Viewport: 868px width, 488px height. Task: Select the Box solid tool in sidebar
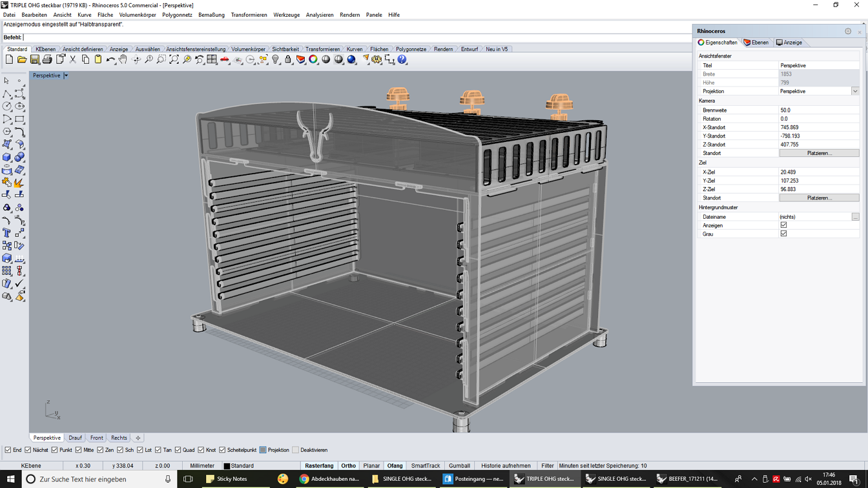[6, 158]
